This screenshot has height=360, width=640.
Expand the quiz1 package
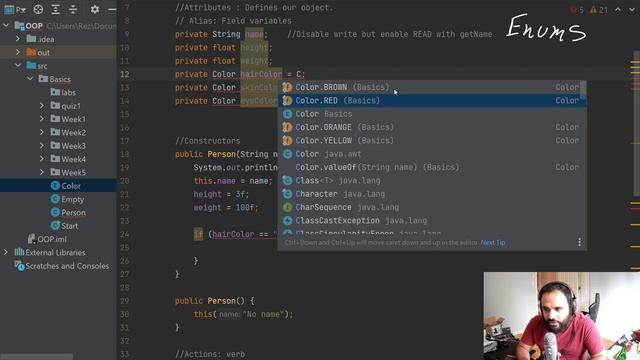click(x=42, y=106)
